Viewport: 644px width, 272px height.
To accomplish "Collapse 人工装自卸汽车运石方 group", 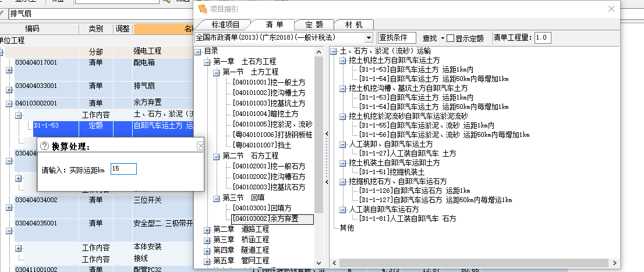I will [x=342, y=210].
